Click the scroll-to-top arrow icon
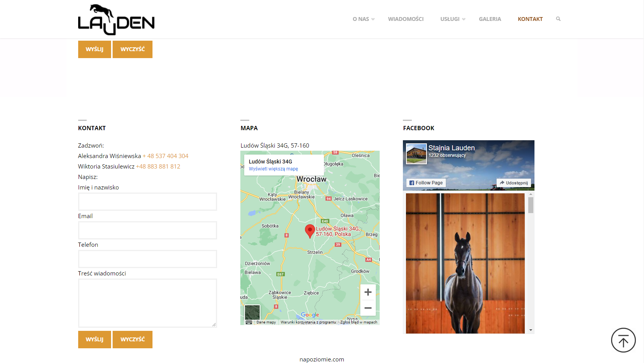The width and height of the screenshot is (644, 363). 623,341
